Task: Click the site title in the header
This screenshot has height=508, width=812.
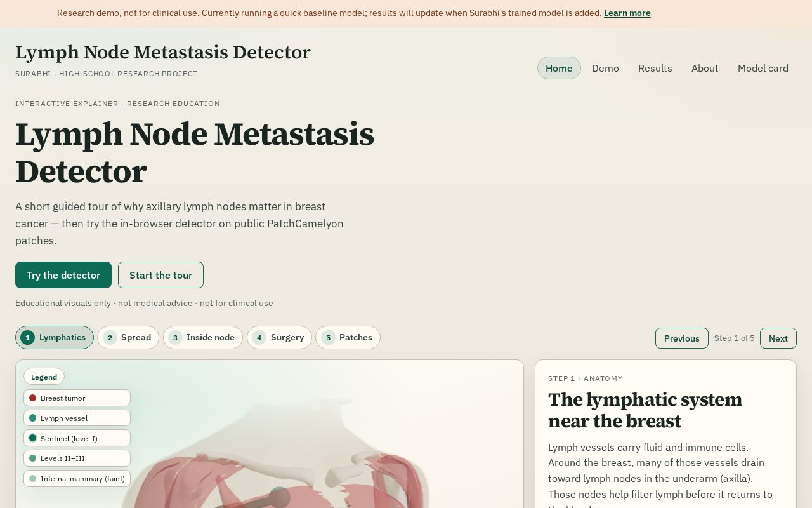Action: pos(163,52)
